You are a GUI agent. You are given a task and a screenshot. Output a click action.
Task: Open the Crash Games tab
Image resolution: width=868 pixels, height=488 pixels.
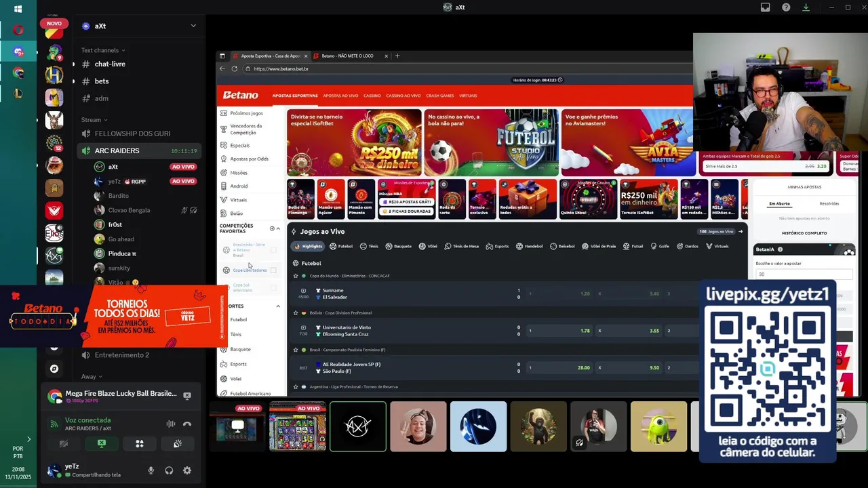pyautogui.click(x=440, y=96)
